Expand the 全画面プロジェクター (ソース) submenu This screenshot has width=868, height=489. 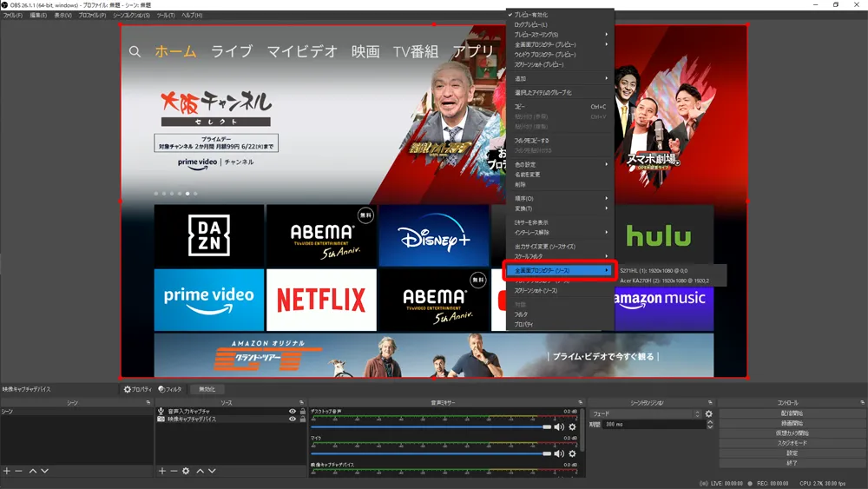point(560,271)
